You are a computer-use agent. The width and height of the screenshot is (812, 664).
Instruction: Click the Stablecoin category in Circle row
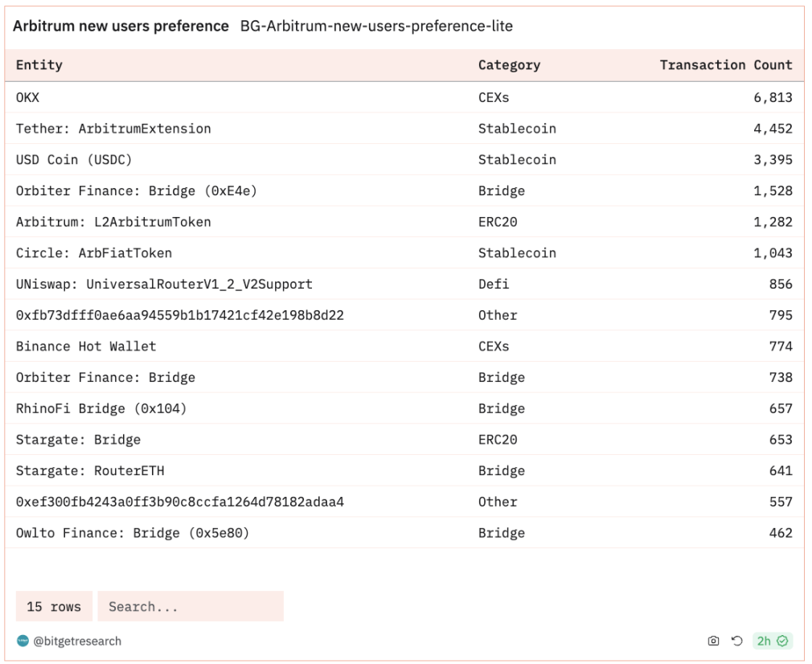517,252
